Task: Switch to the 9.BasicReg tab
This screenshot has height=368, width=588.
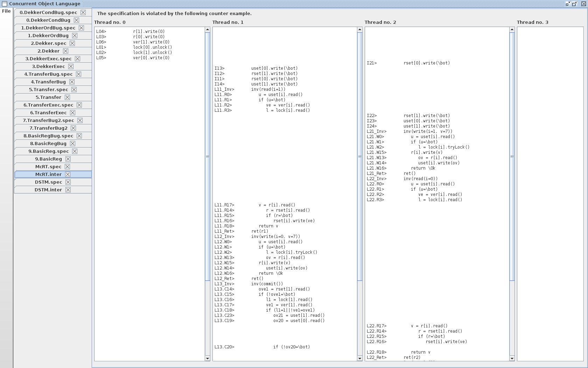Action: [53, 159]
